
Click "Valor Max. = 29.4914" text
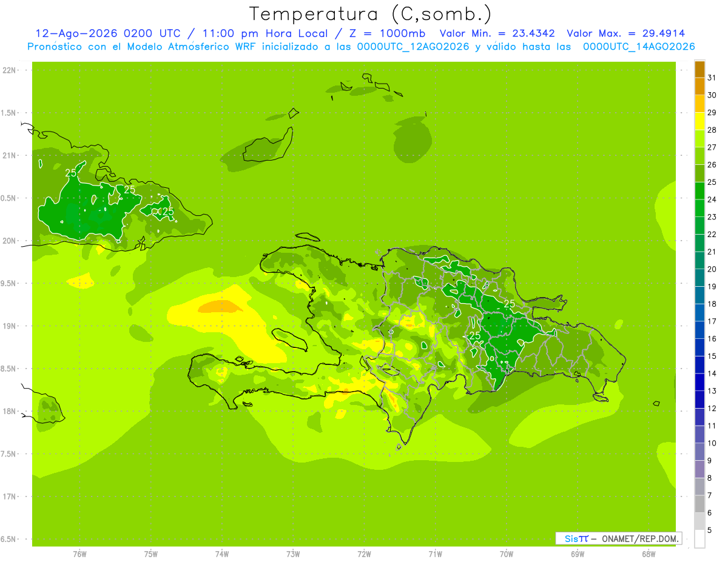pyautogui.click(x=626, y=33)
